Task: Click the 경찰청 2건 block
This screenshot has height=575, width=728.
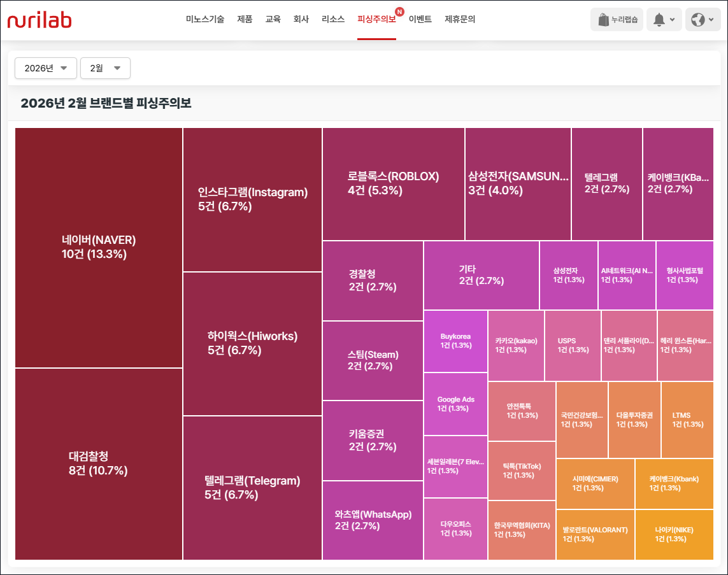Action: [373, 281]
